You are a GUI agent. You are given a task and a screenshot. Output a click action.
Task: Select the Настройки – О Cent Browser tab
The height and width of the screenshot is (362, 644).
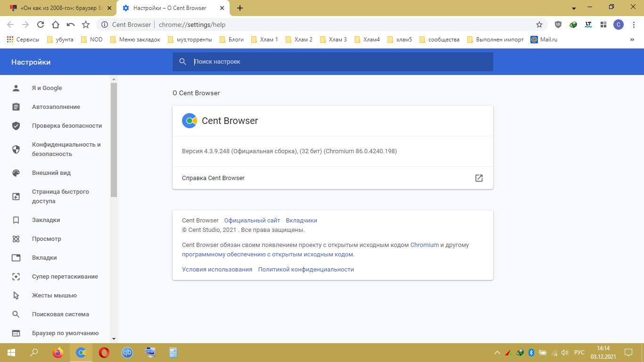coord(174,8)
